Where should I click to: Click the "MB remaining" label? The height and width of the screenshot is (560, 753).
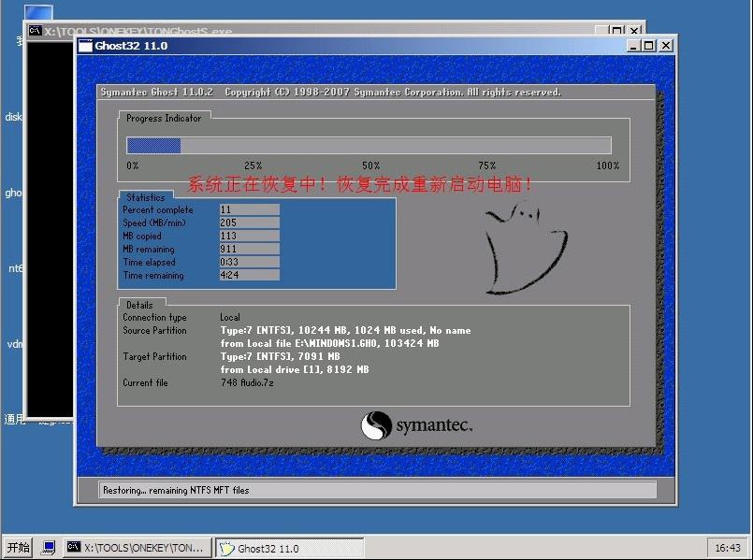click(149, 249)
